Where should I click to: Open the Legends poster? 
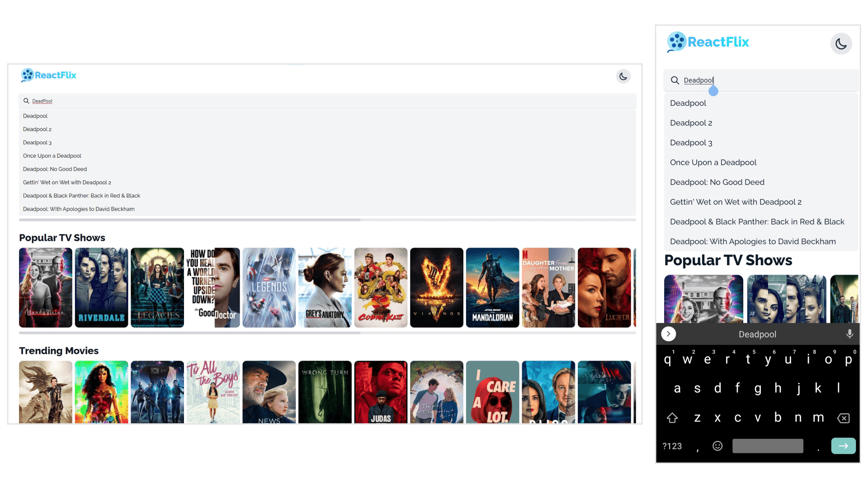[x=269, y=287]
